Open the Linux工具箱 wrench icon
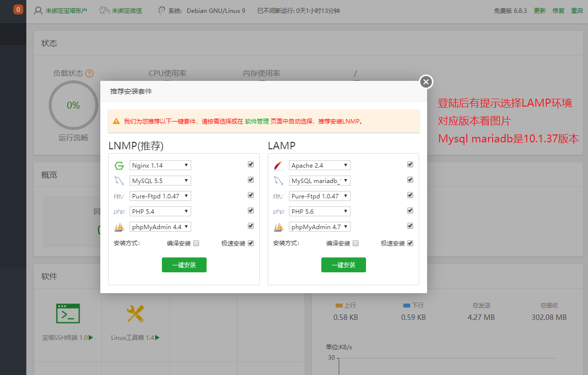Viewport: 588px width, 375px height. (135, 313)
